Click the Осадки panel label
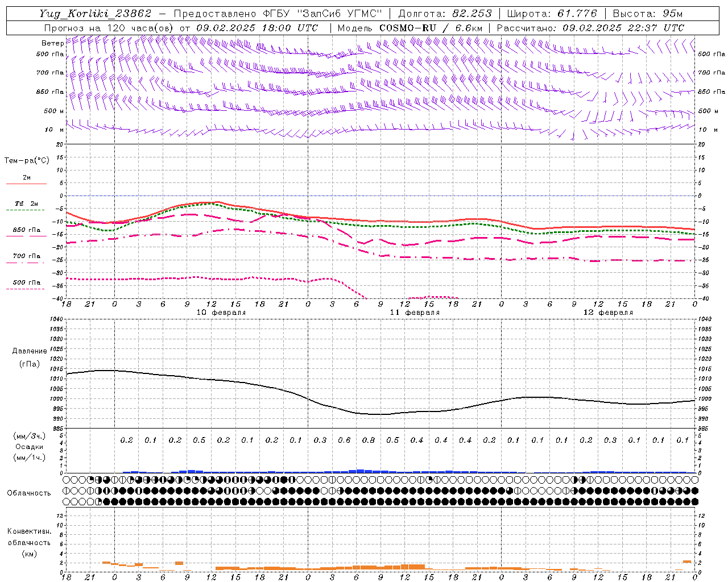The image size is (728, 582). 30,447
